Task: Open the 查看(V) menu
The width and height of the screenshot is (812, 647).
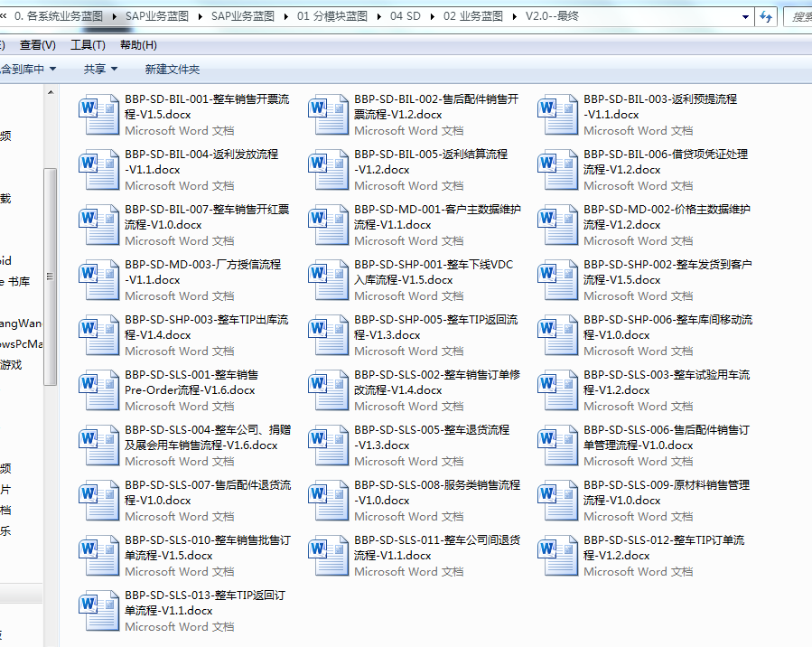Action: [x=37, y=45]
